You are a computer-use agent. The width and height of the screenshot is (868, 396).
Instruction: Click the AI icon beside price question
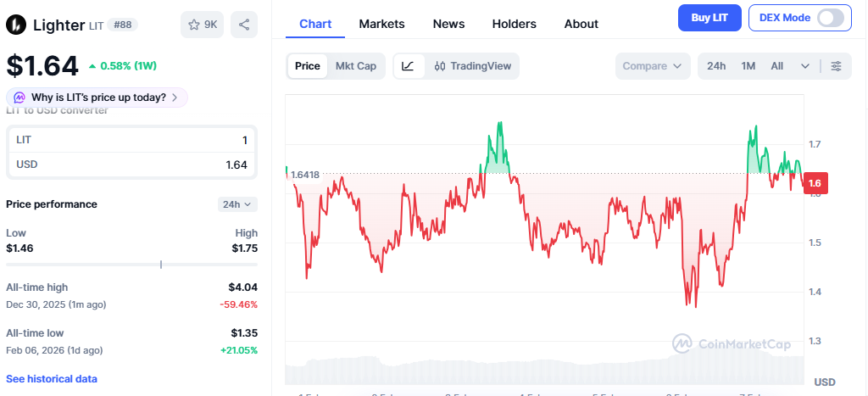coord(19,98)
